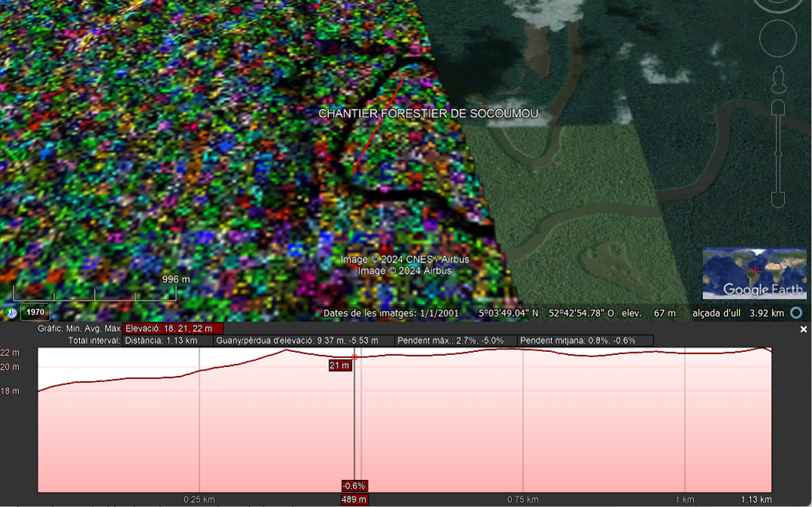This screenshot has height=507, width=812.
Task: Open the 1970 historical imagery date button
Action: pos(35,313)
